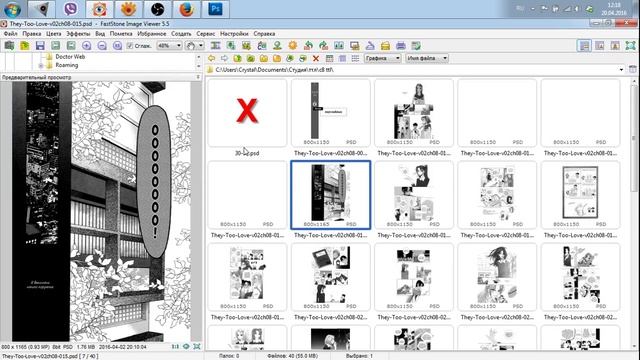Click the orange sun adjust-lighting icon
This screenshot has width=640, height=360.
coord(293,46)
